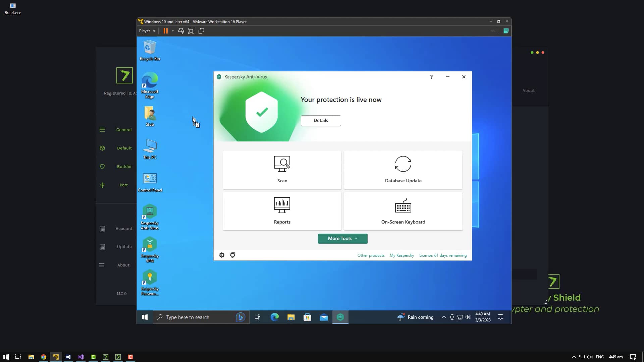This screenshot has width=644, height=362.
Task: Start a Database Update in Kaspersky
Action: 403,170
